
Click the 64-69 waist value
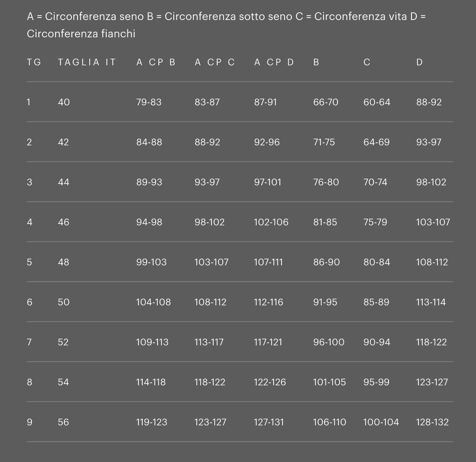click(376, 142)
